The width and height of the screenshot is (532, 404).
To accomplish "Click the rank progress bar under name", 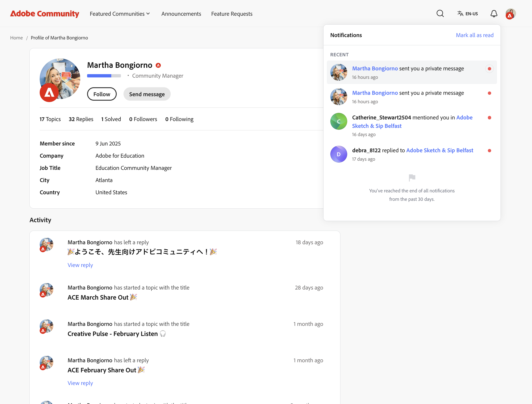I will click(104, 76).
